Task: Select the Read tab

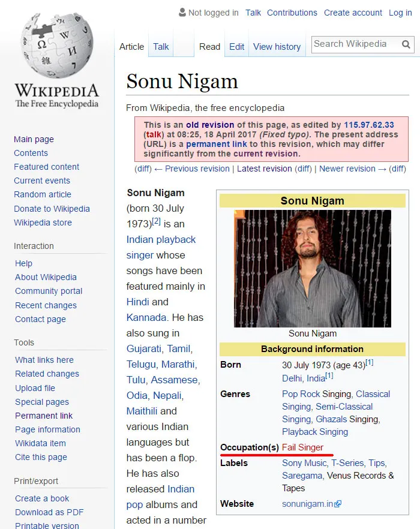Action: pyautogui.click(x=209, y=47)
